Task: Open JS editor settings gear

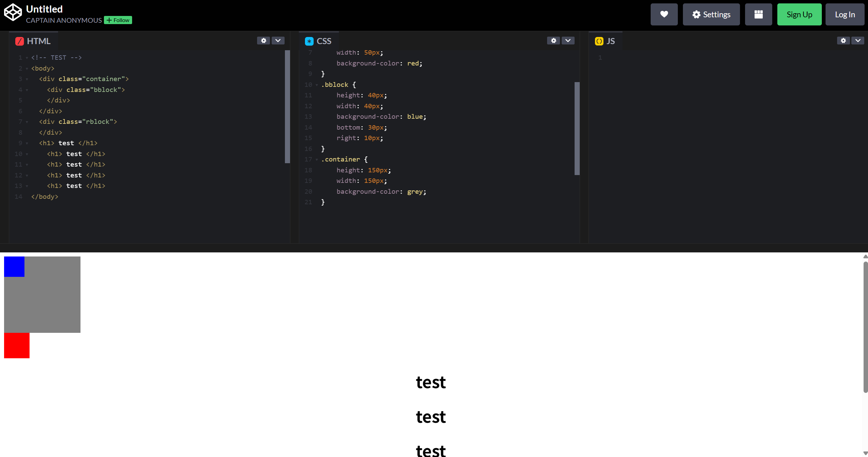Action: point(843,41)
